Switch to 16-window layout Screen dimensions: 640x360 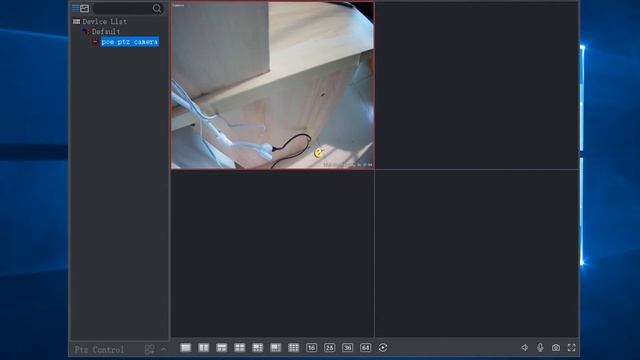point(311,348)
